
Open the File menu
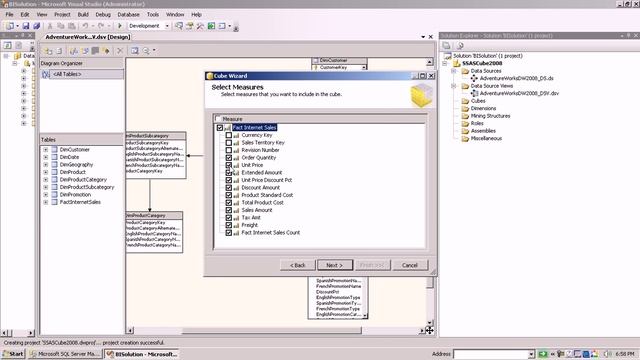(9, 14)
